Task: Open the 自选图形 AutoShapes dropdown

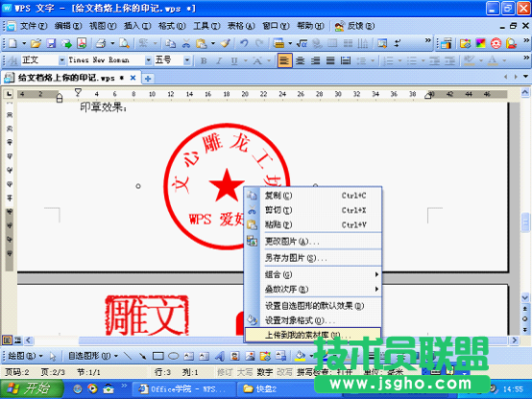Action: pyautogui.click(x=93, y=356)
